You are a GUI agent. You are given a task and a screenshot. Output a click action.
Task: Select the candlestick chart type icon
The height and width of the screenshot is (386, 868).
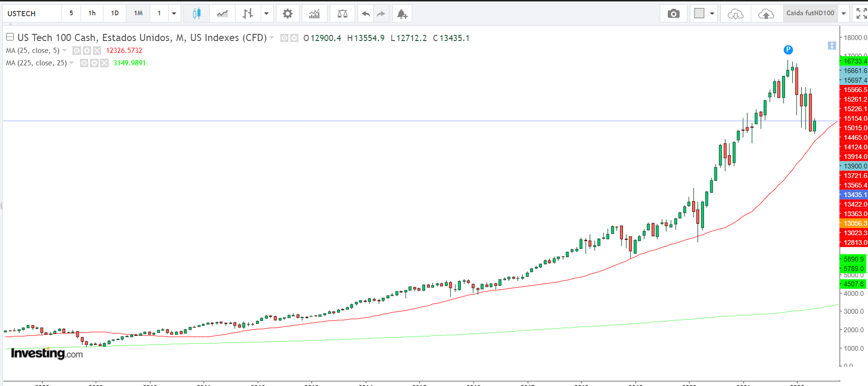click(196, 14)
